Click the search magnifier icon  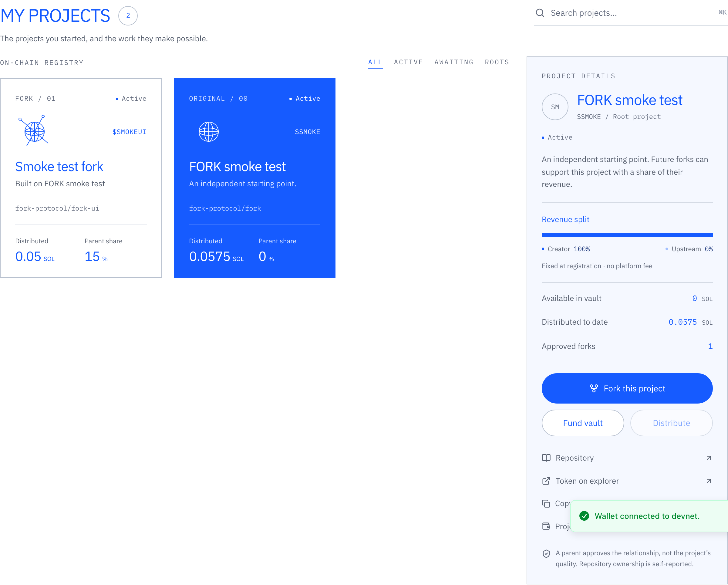[540, 13]
